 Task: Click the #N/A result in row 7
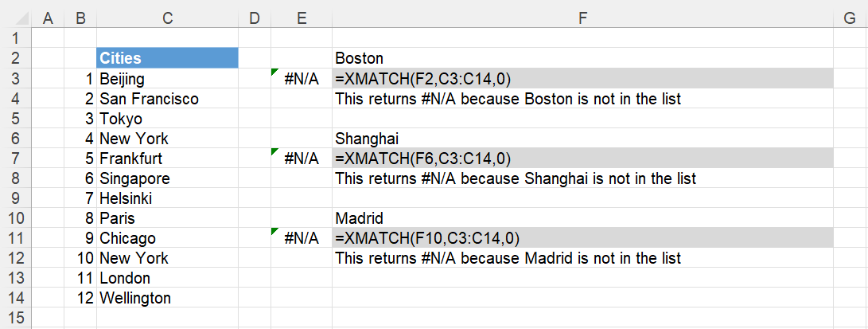tap(302, 159)
